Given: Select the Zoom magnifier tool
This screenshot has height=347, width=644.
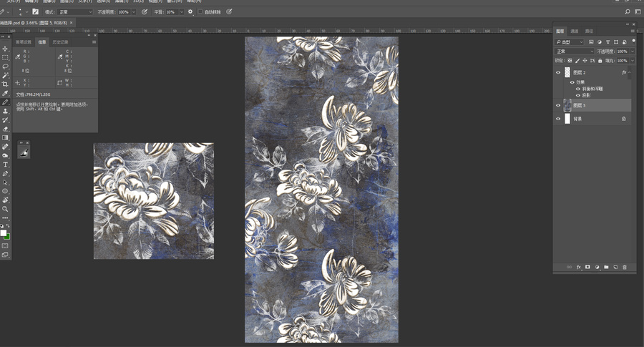Looking at the screenshot, I should [5, 209].
